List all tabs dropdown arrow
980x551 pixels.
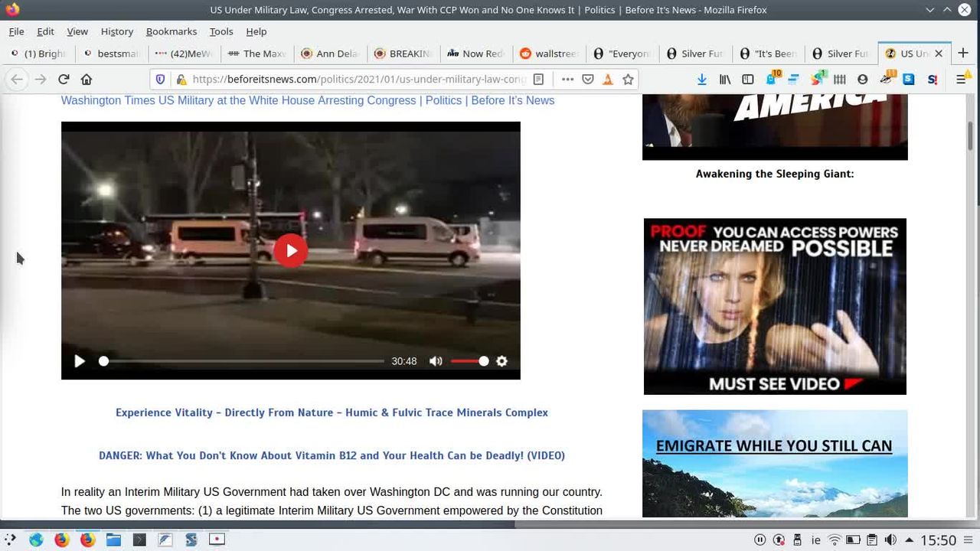tap(929, 10)
